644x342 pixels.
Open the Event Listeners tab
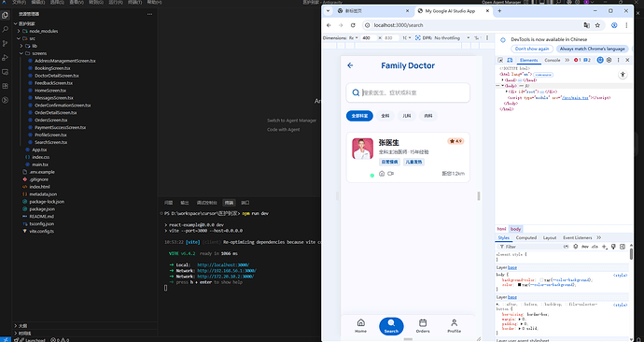pos(578,237)
